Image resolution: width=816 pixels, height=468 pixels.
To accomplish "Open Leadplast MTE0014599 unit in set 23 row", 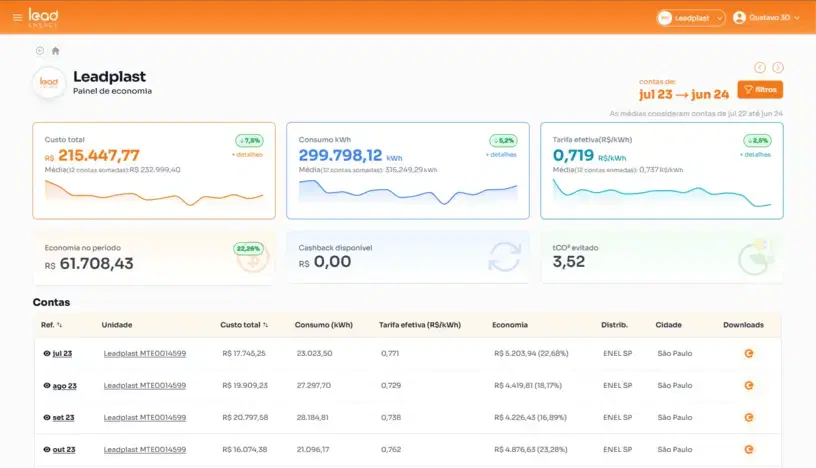I will pos(145,418).
